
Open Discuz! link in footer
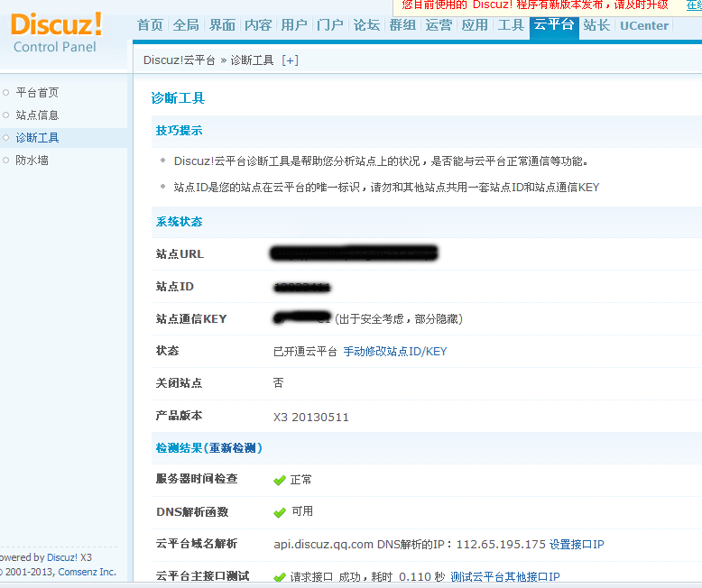[62, 557]
